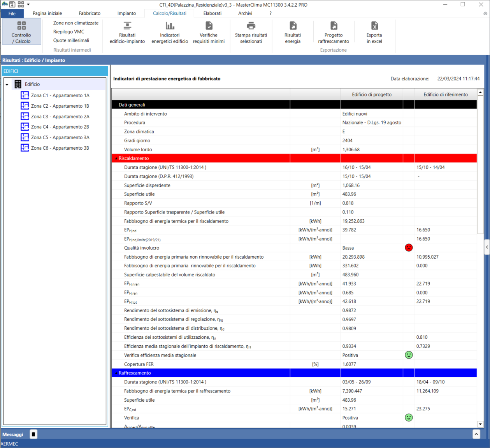Click Progetto raffrescamento export icon

334,26
